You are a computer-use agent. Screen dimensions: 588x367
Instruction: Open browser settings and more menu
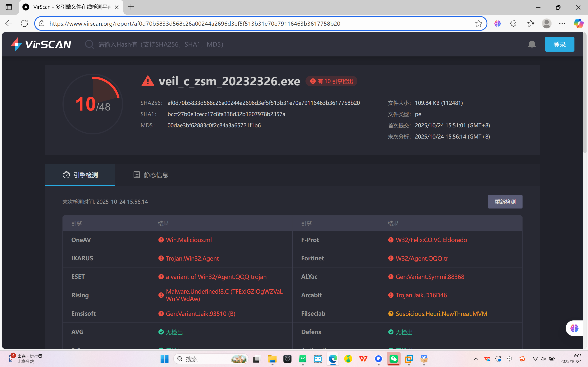(562, 24)
